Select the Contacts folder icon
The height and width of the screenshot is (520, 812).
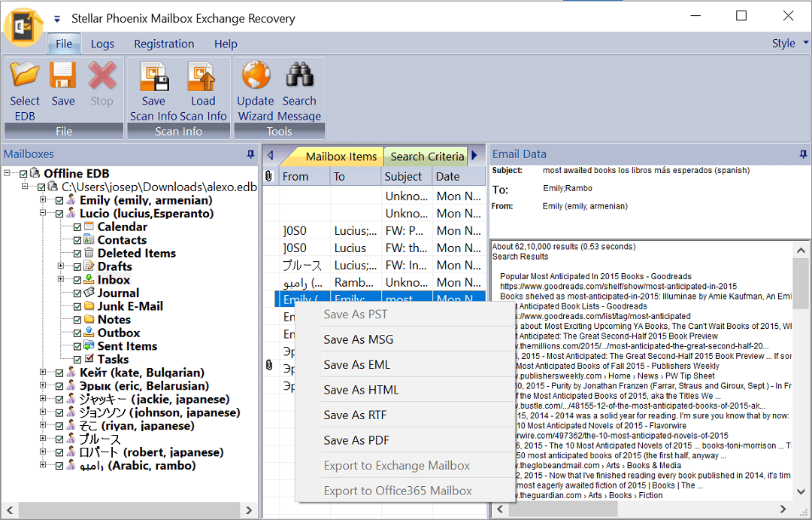coord(89,239)
